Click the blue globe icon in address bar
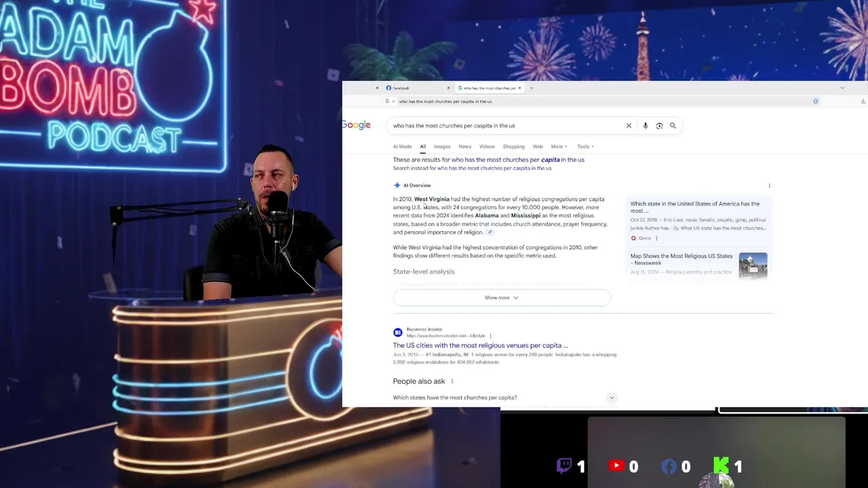The image size is (868, 488). [816, 101]
